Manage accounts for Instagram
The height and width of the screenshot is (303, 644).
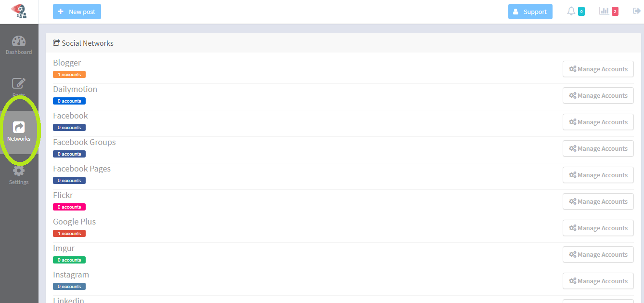click(598, 281)
